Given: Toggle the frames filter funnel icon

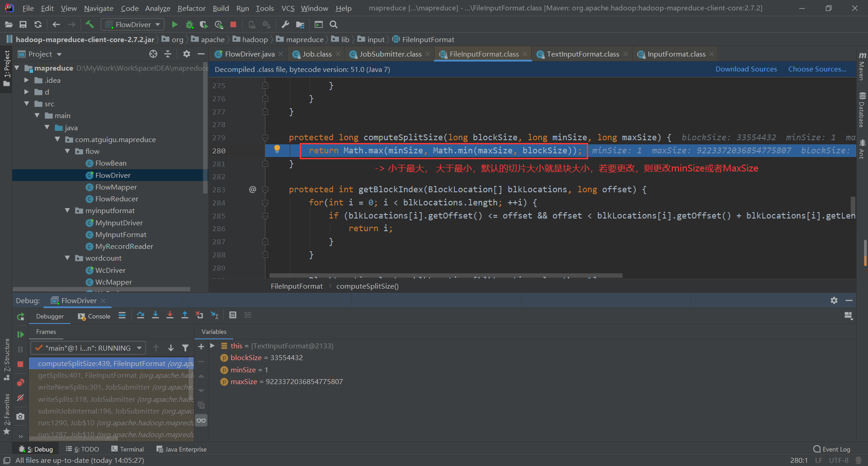Looking at the screenshot, I should [x=185, y=348].
